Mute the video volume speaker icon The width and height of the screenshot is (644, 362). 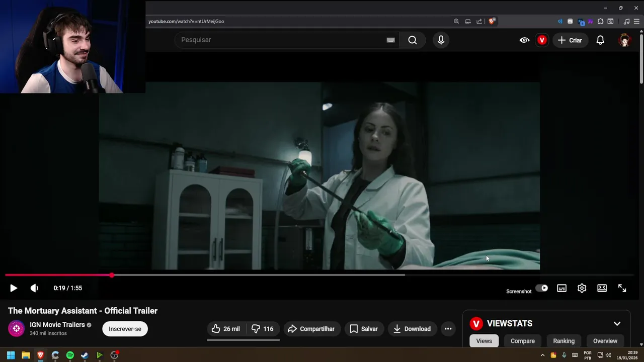[34, 288]
